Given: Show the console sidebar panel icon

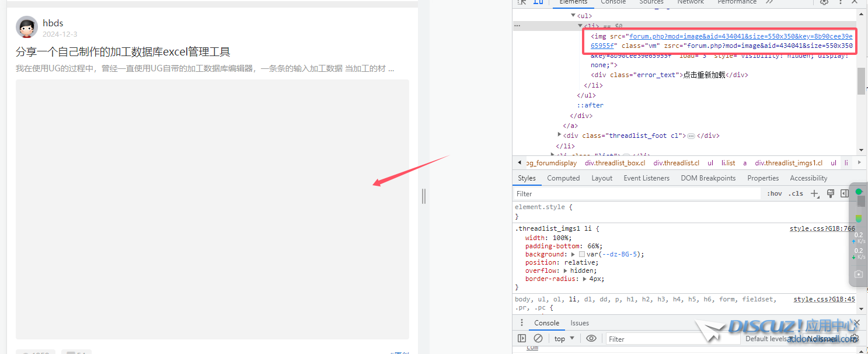Looking at the screenshot, I should click(x=522, y=338).
